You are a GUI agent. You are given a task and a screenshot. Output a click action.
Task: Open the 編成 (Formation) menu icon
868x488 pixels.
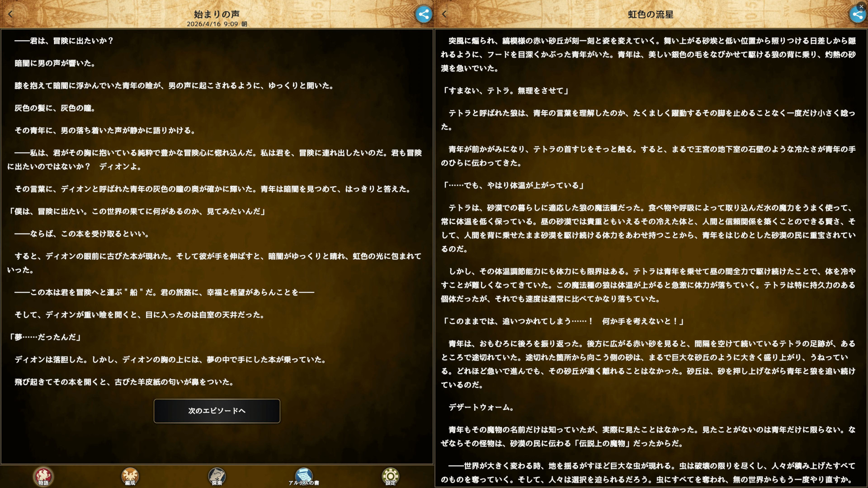click(x=130, y=476)
